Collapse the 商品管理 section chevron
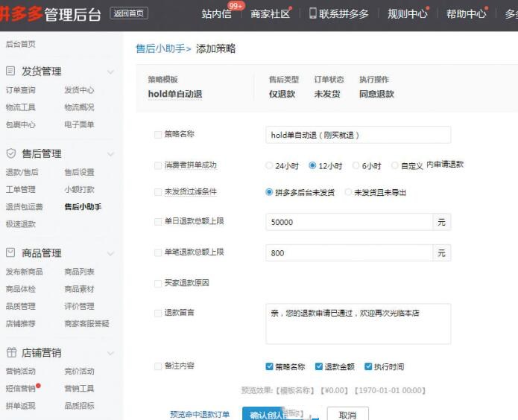Viewport: 518px width, 420px height. pos(110,254)
